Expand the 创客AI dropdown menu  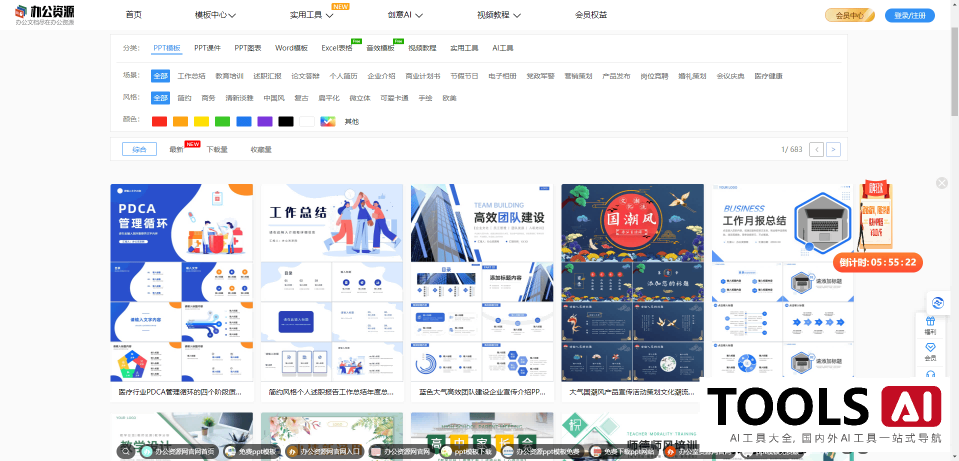[x=404, y=15]
